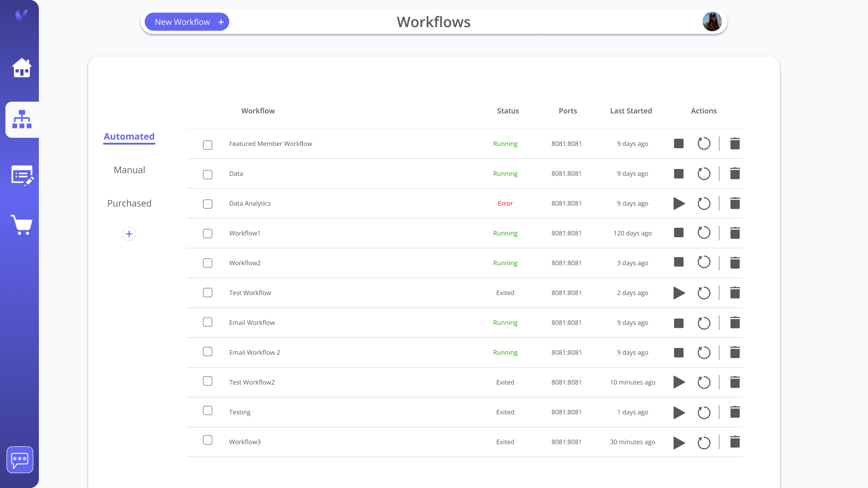
Task: Select the Testing row checkbox
Action: pyautogui.click(x=208, y=410)
